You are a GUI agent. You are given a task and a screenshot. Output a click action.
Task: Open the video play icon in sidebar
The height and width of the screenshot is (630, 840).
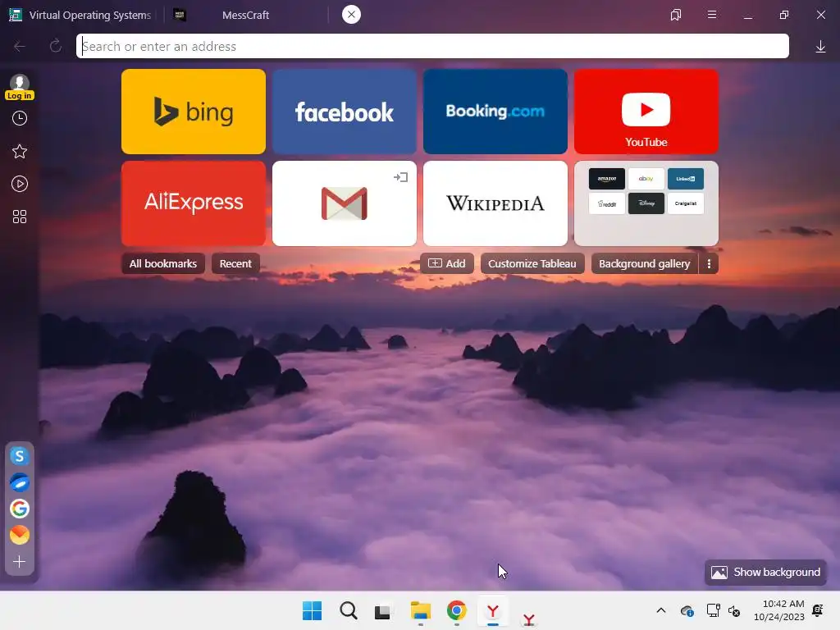[20, 185]
